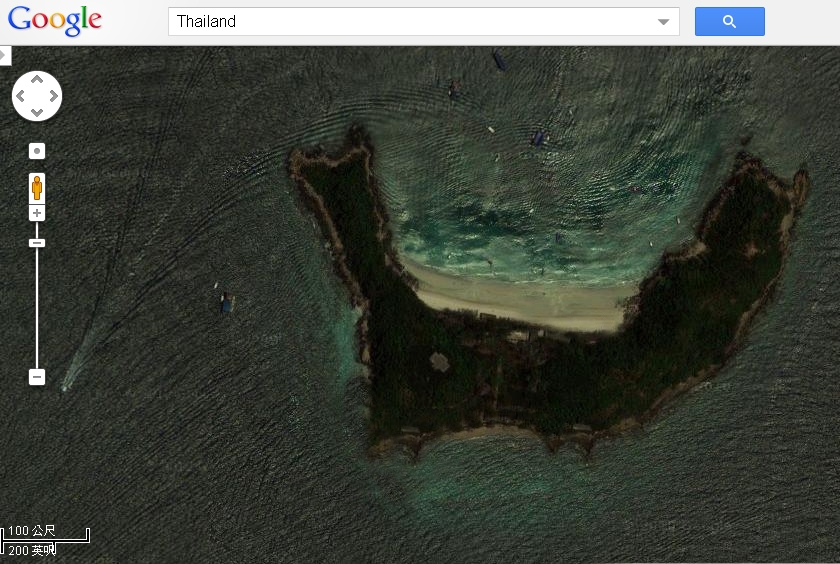Pan the map down with the arrow

click(x=37, y=112)
